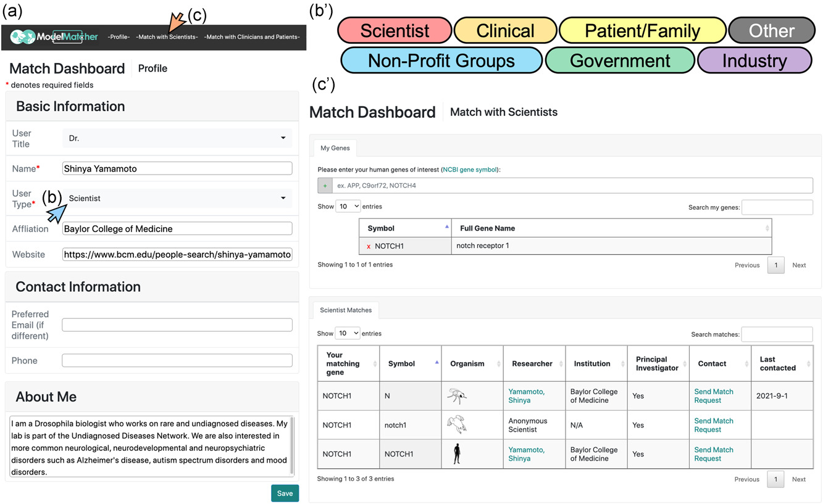Click the Website input field
The width and height of the screenshot is (823, 504).
177,254
